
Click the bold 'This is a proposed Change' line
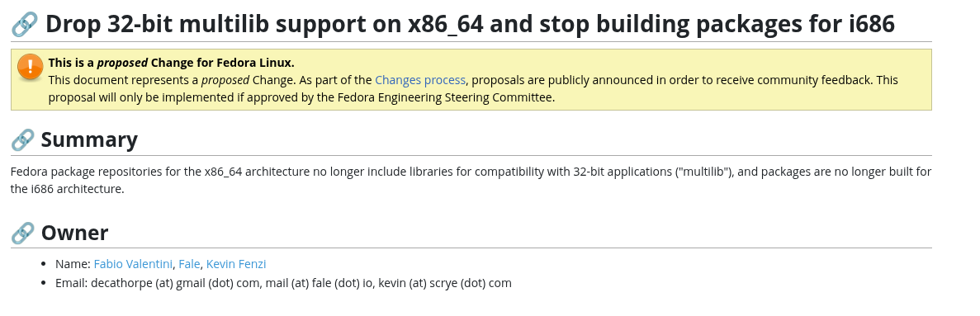point(171,63)
